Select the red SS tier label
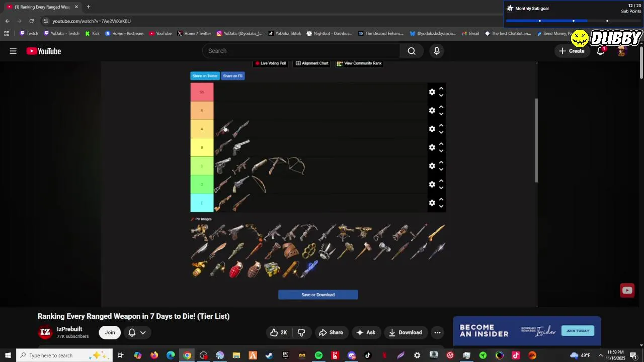Image resolution: width=644 pixels, height=362 pixels. pos(202,92)
